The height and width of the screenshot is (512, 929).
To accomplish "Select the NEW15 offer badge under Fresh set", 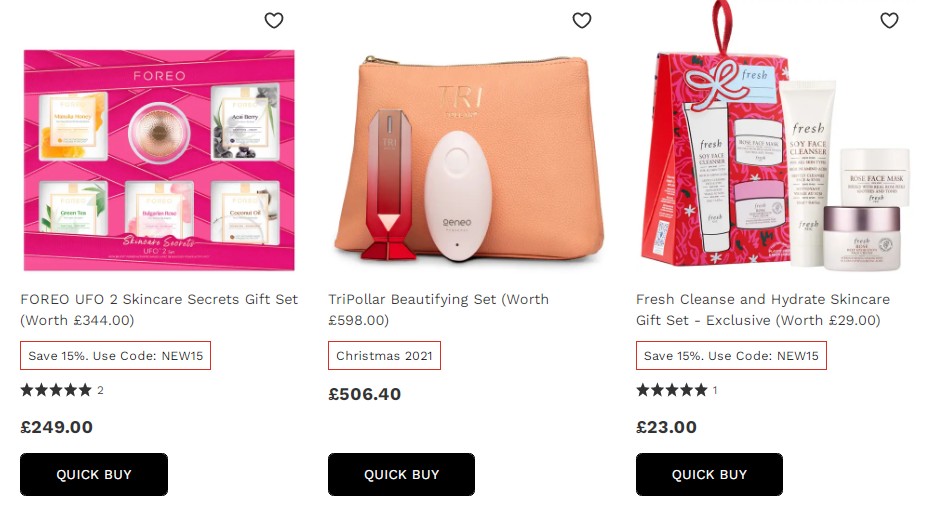I will coord(731,356).
